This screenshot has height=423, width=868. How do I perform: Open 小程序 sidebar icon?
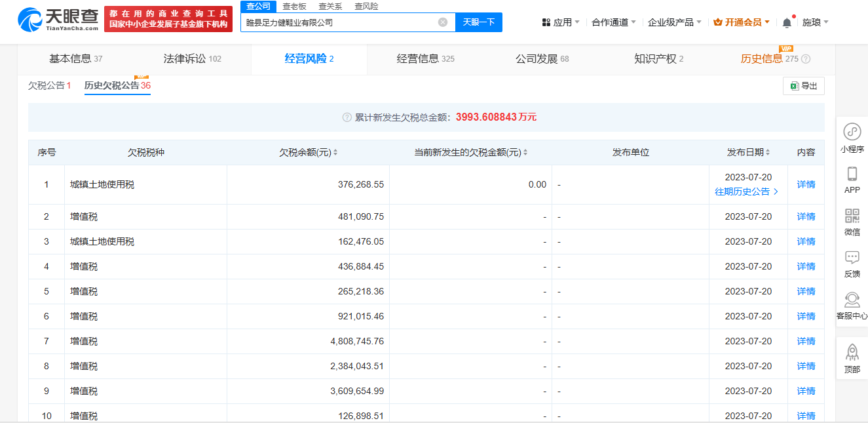pyautogui.click(x=852, y=131)
